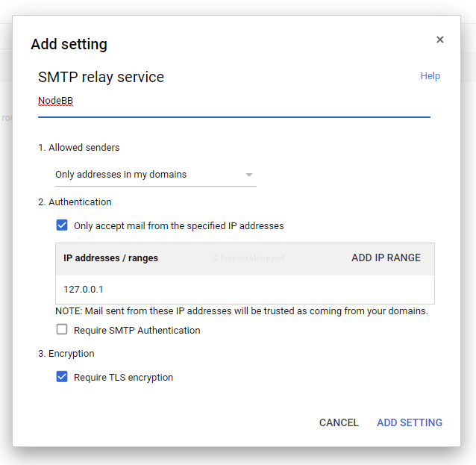This screenshot has width=476, height=465.
Task: Disable the Require TLS encryption checkbox
Action: (x=62, y=377)
